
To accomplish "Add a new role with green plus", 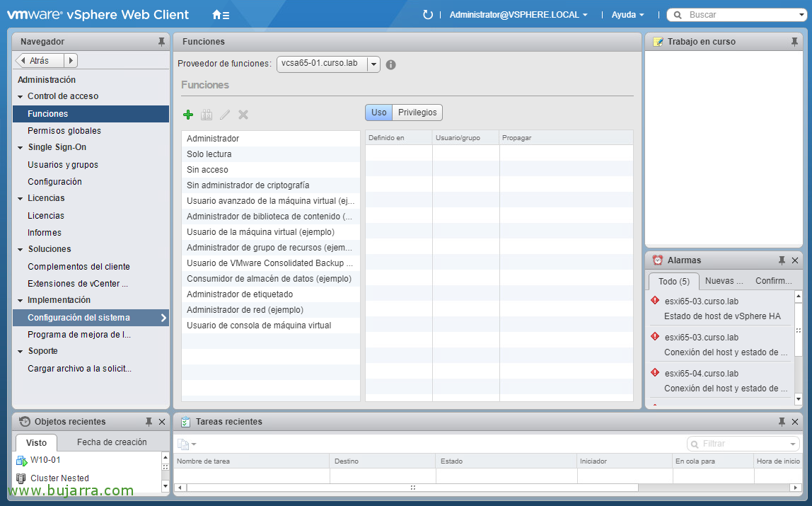I will 188,115.
